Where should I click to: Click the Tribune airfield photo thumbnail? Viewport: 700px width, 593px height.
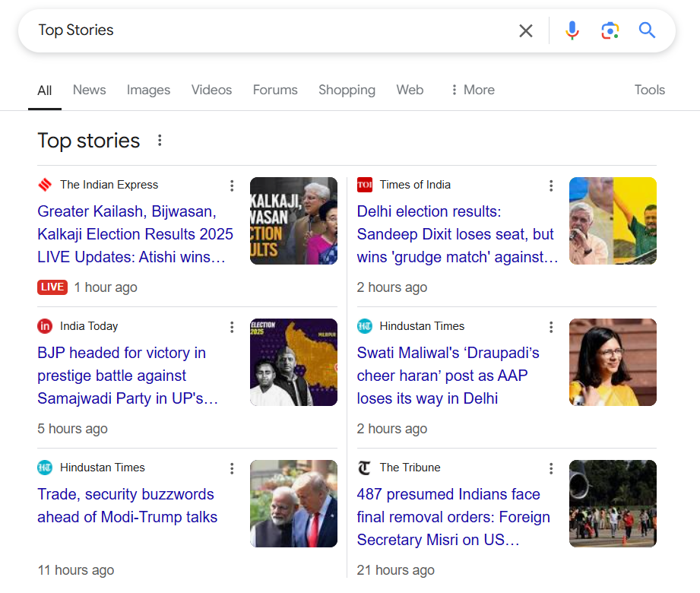[x=613, y=504]
